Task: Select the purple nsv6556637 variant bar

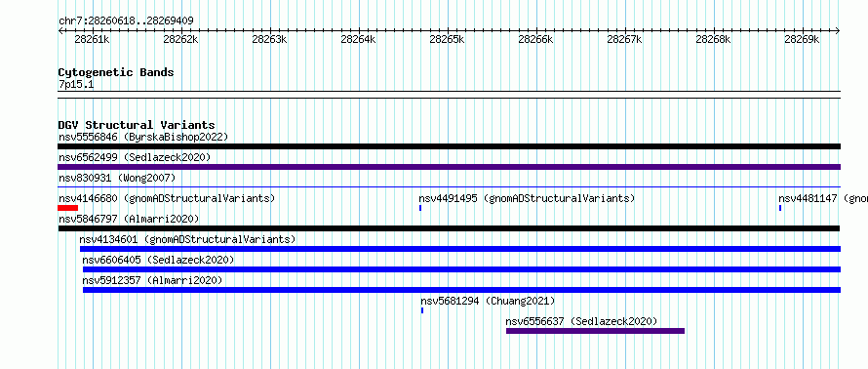Action: pyautogui.click(x=595, y=331)
